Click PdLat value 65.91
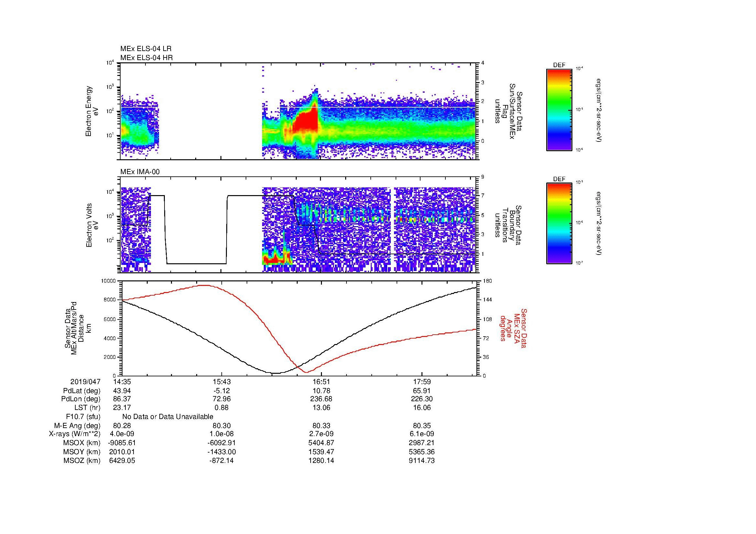The width and height of the screenshot is (756, 534). [x=422, y=391]
